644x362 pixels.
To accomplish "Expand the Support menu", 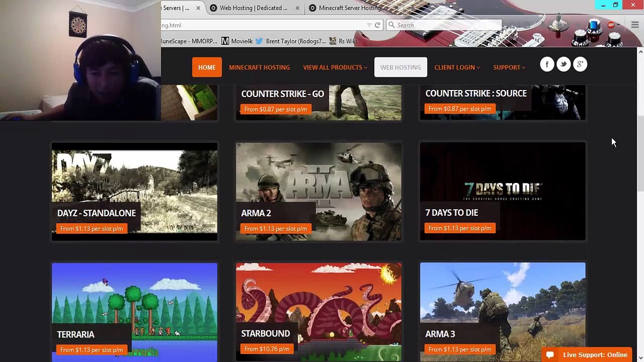I will pyautogui.click(x=509, y=67).
